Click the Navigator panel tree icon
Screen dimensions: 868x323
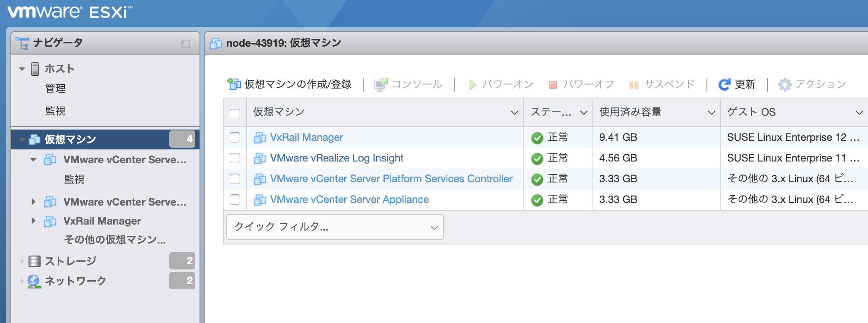22,43
